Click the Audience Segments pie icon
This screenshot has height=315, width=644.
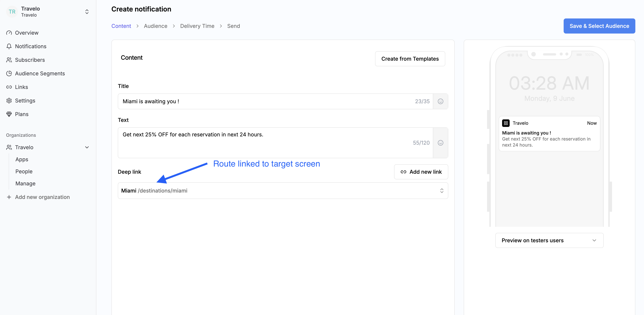coord(9,73)
